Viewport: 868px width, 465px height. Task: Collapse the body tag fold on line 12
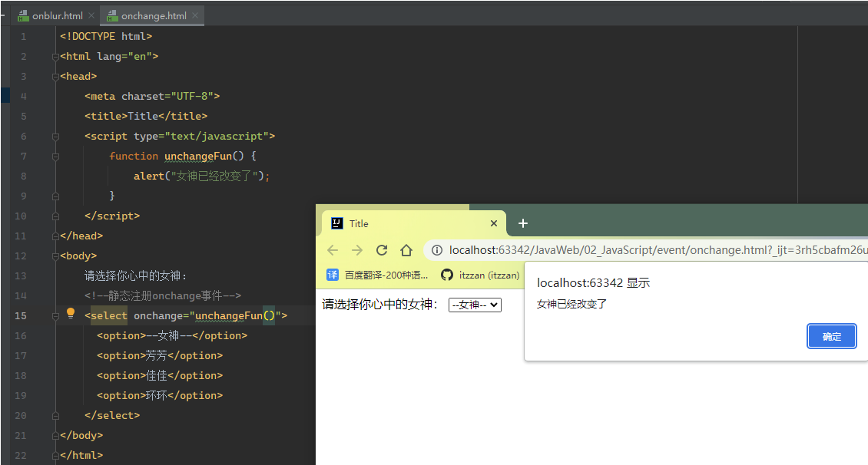coord(55,256)
